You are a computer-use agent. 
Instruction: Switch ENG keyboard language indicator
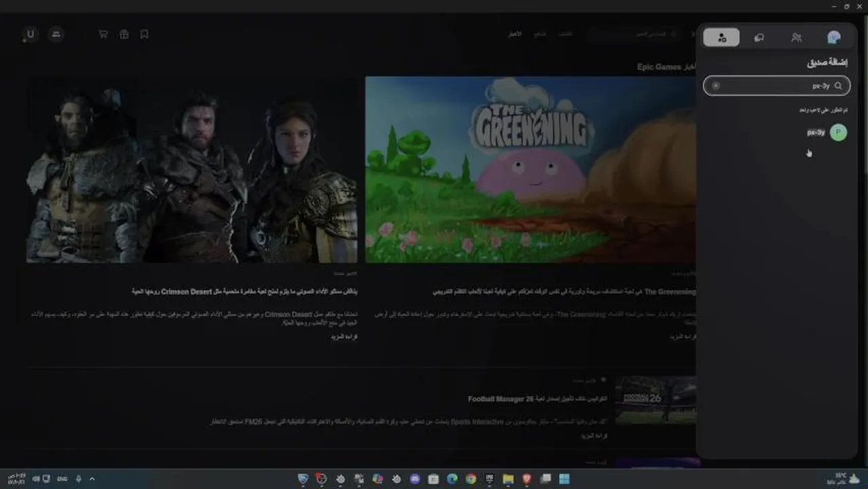click(x=62, y=479)
